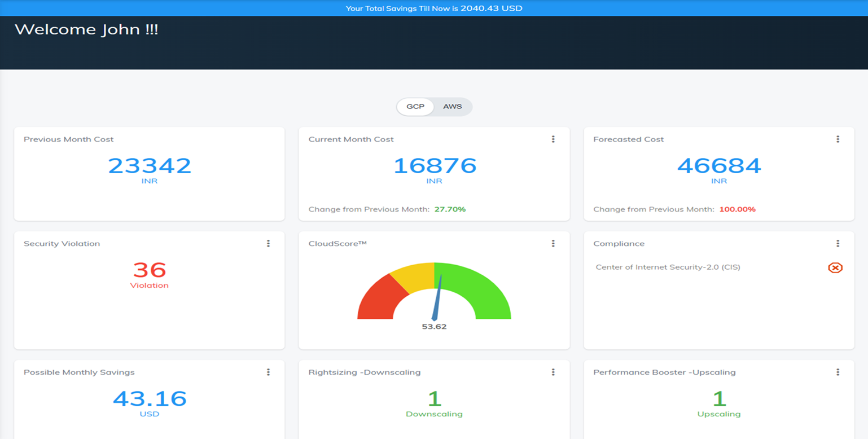Open the Compliance card options menu

pos(838,244)
